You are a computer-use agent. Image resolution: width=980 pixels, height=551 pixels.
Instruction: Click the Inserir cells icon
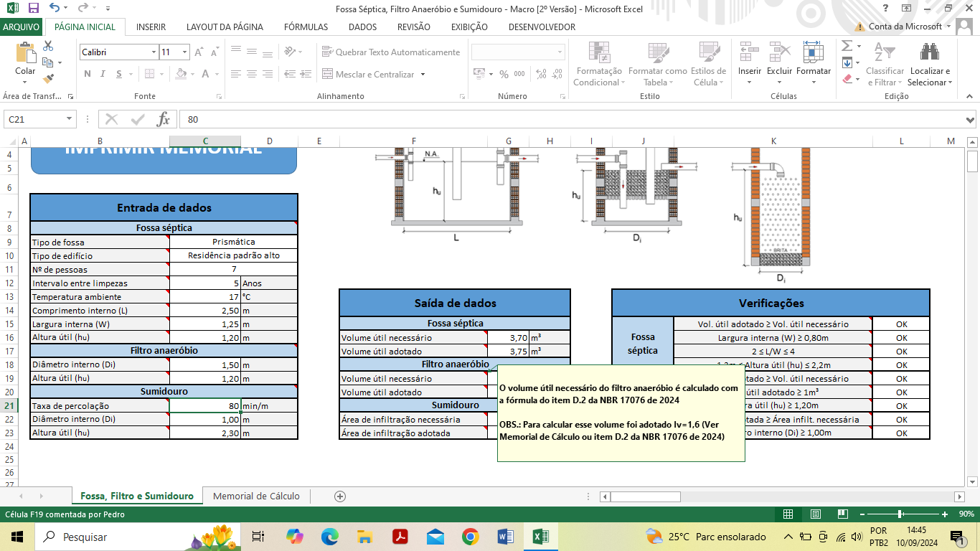750,54
